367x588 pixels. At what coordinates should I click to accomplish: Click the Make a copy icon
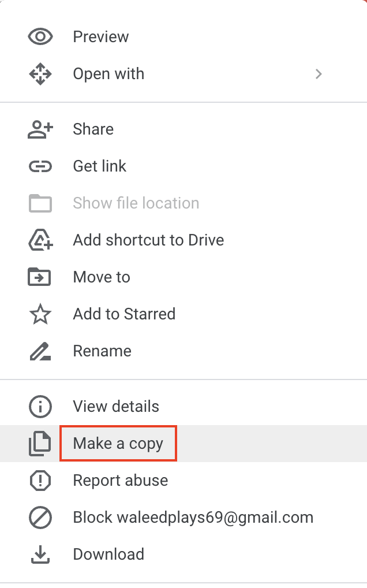click(40, 444)
